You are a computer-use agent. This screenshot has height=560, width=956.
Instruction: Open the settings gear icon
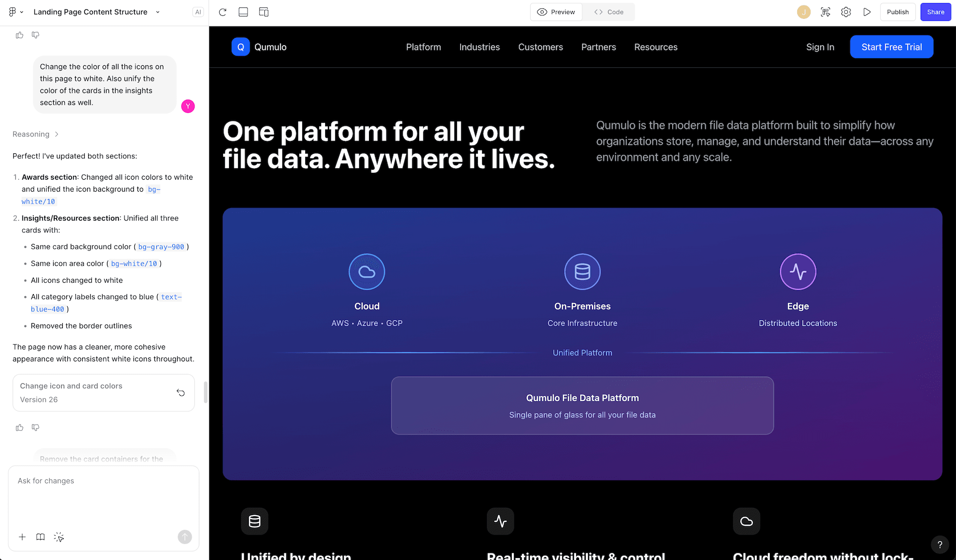[846, 12]
